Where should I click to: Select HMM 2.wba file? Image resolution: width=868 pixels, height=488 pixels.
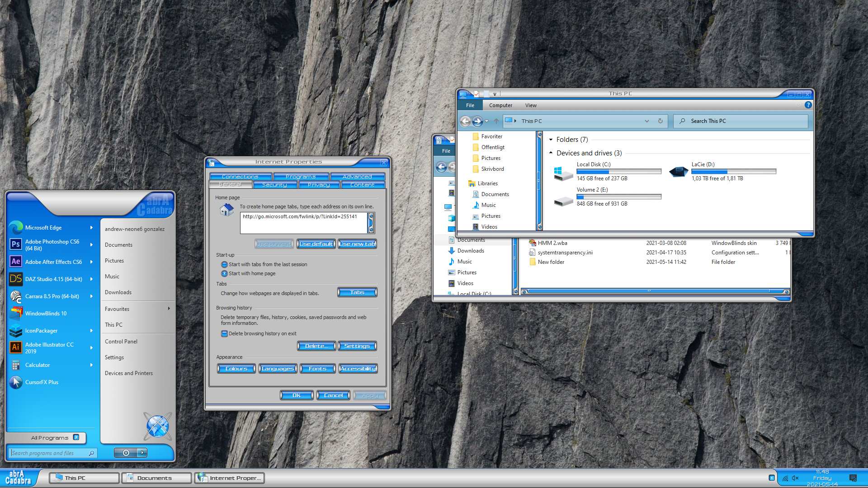[x=552, y=243]
